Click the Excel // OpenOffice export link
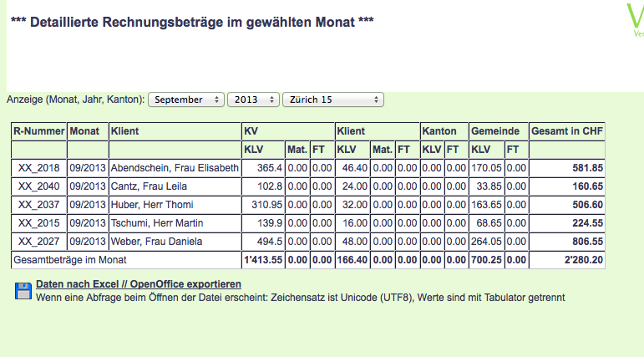Viewport: 644px width, 357px height. tap(133, 285)
